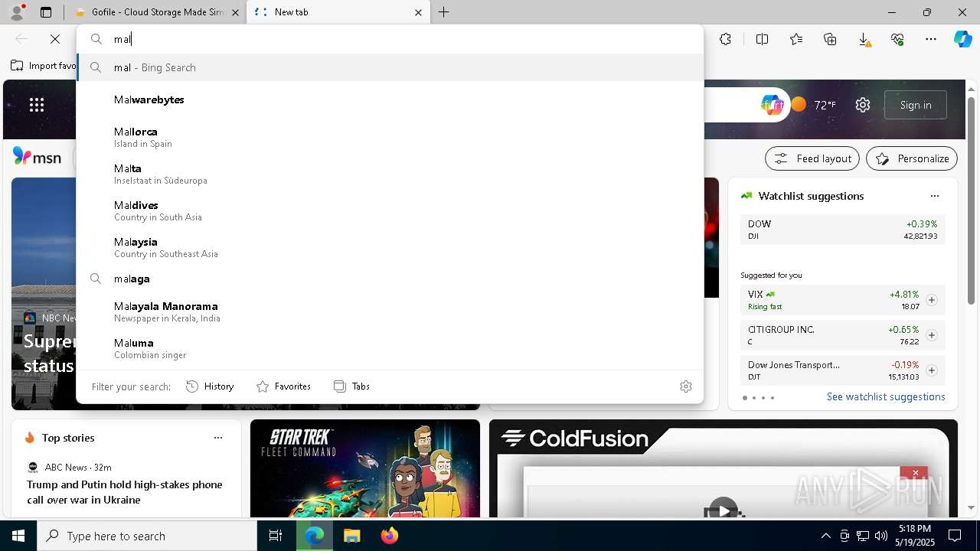Open the Feed layout button

813,158
